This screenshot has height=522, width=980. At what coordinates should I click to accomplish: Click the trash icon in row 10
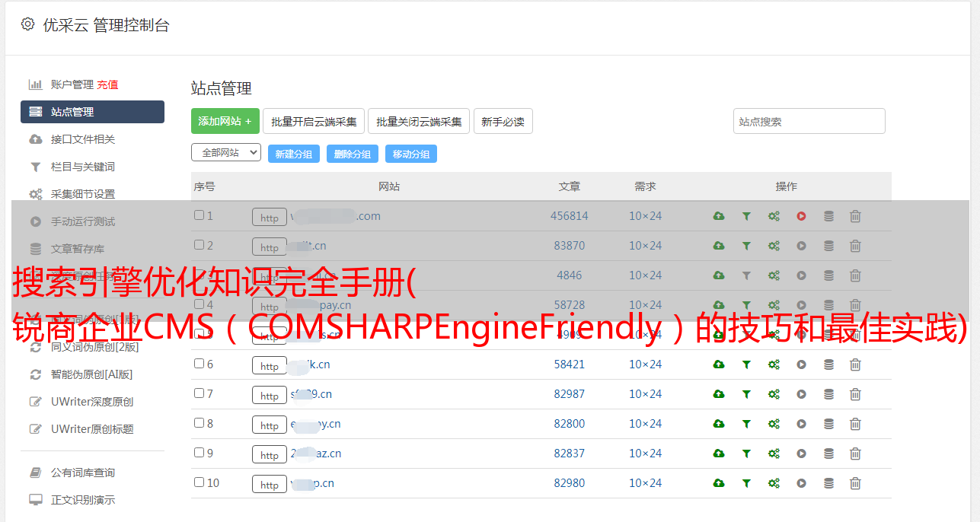(x=855, y=483)
